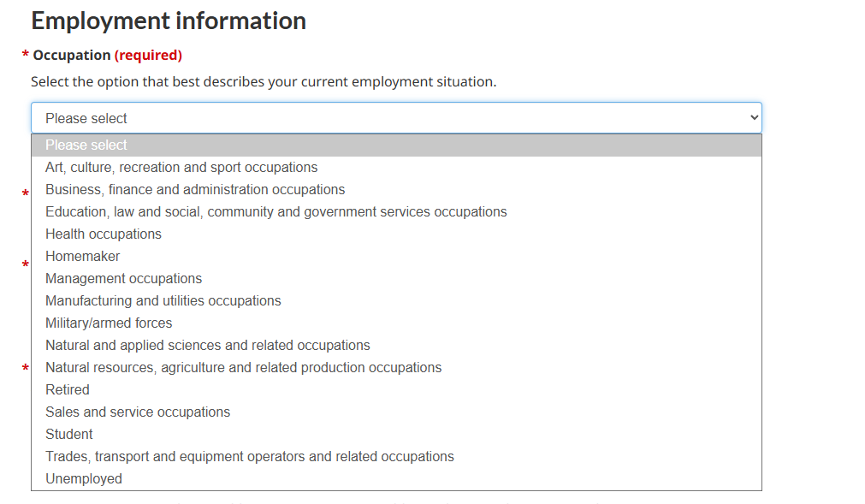Choose Natural resources, agriculture production occupations
865x504 pixels.
coord(396,368)
